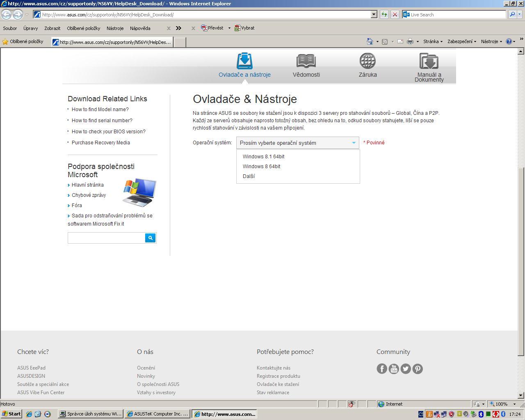This screenshot has height=420, width=525.
Task: Click the Ovladače a nástroje download icon
Action: pos(244,61)
